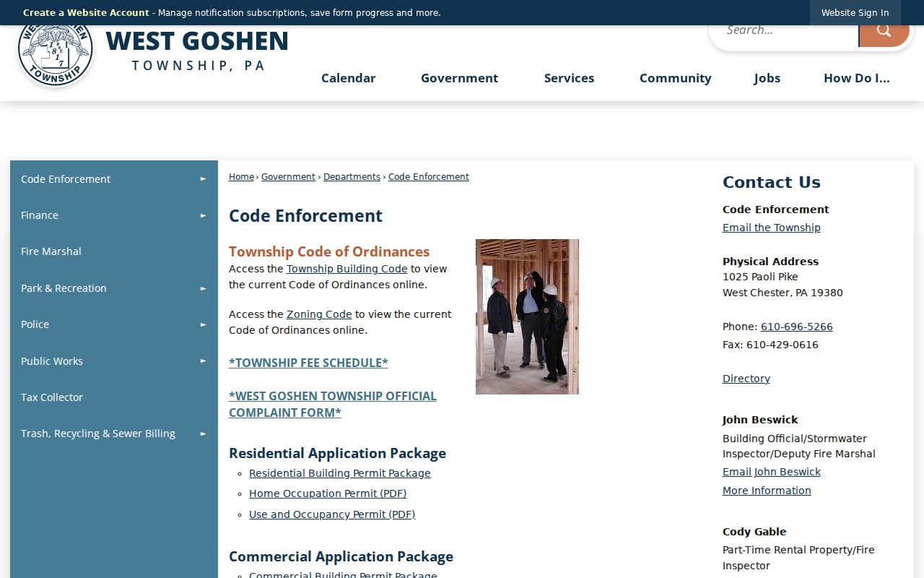924x578 pixels.
Task: Click Email the Township link
Action: [772, 228]
